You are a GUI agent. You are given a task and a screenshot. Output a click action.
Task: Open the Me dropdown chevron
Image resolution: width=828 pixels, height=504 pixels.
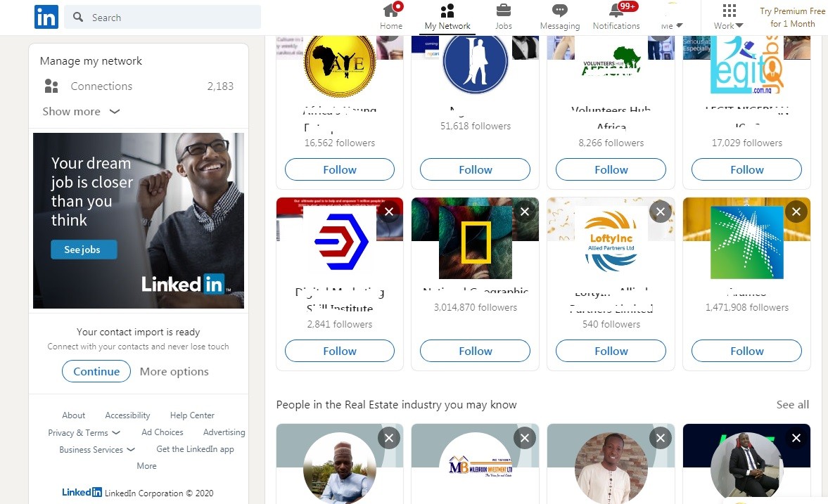(680, 24)
